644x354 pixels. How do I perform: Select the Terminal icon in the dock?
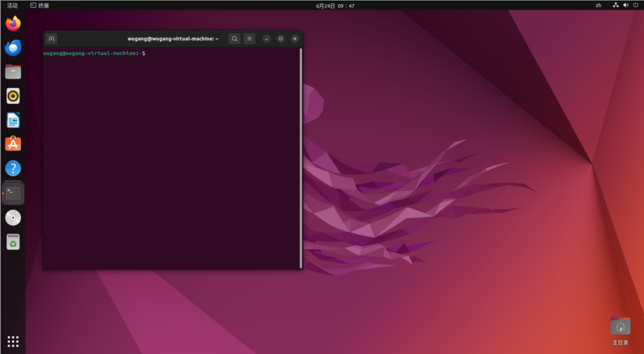click(13, 193)
